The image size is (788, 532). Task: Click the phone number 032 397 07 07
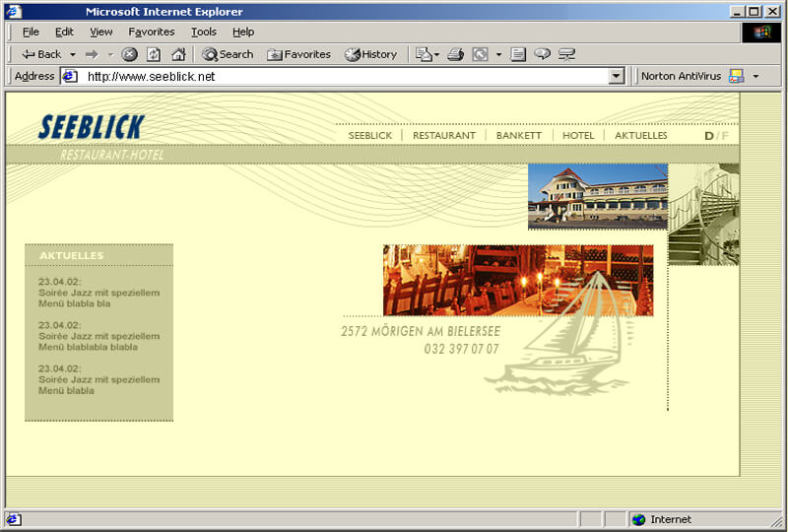(461, 349)
